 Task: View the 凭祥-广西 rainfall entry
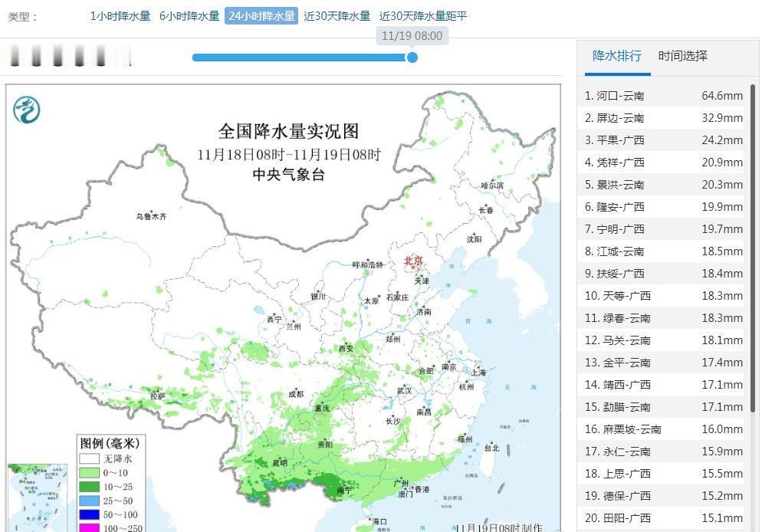coord(662,163)
